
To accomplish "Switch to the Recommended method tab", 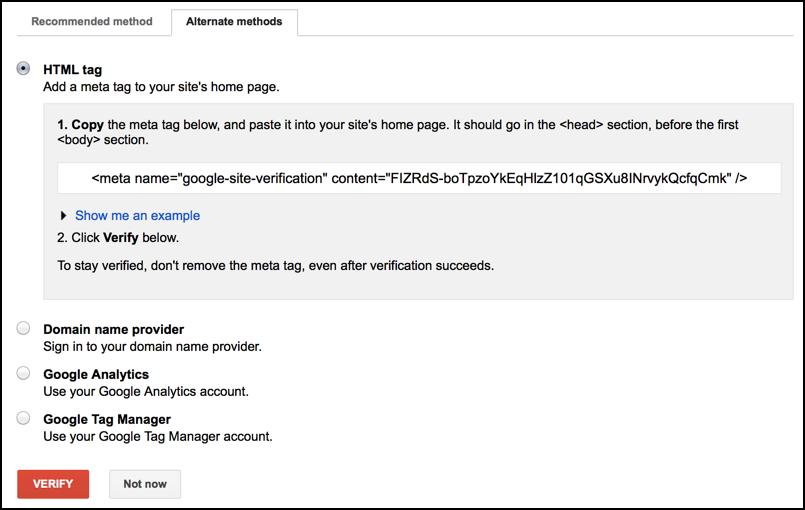I will [92, 21].
